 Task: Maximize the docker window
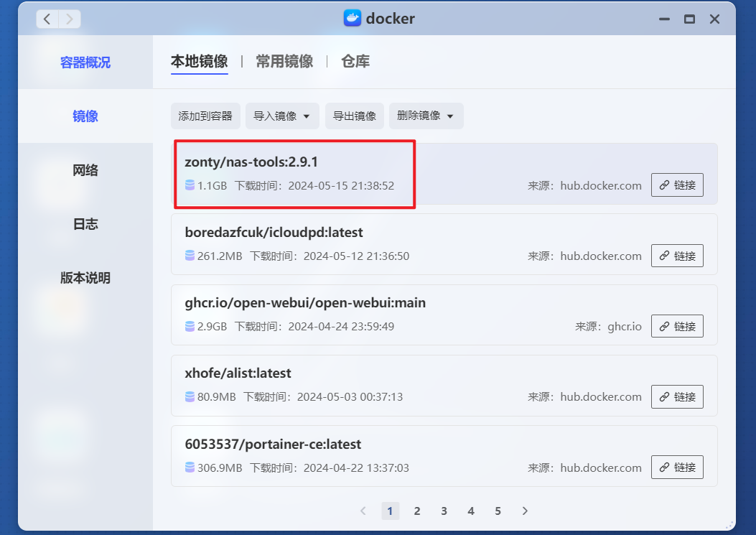pos(689,19)
